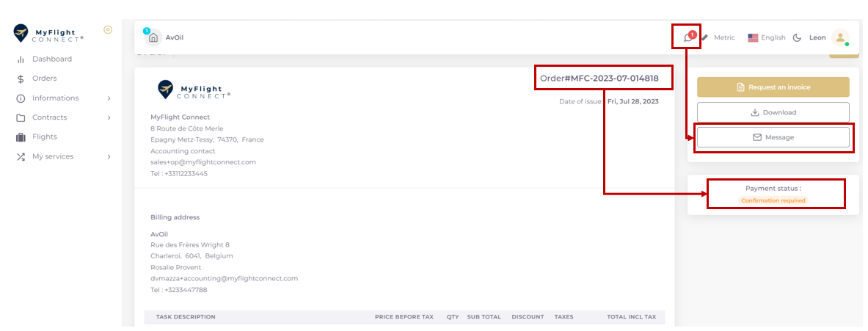The image size is (868, 331).
Task: Click the QTY column header
Action: pyautogui.click(x=452, y=317)
